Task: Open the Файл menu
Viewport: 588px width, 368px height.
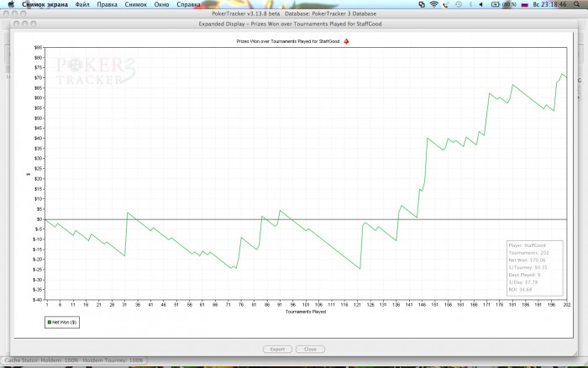Action: tap(82, 4)
